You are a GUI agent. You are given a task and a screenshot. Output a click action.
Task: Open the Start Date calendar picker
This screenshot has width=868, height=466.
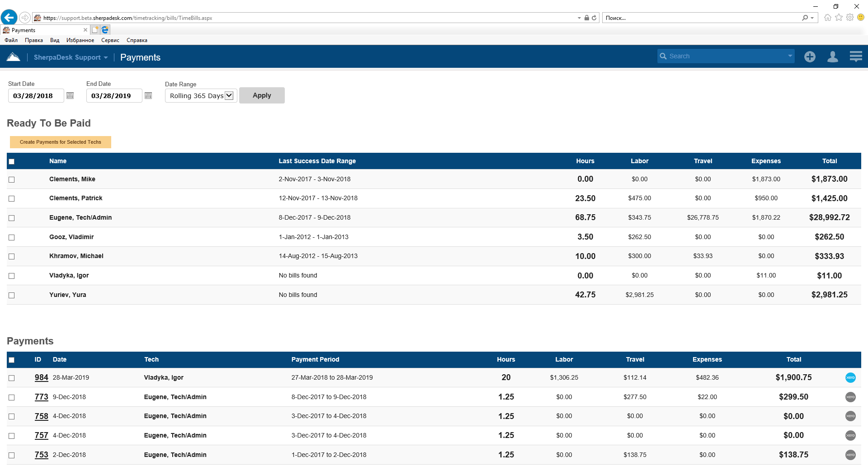[x=70, y=96]
